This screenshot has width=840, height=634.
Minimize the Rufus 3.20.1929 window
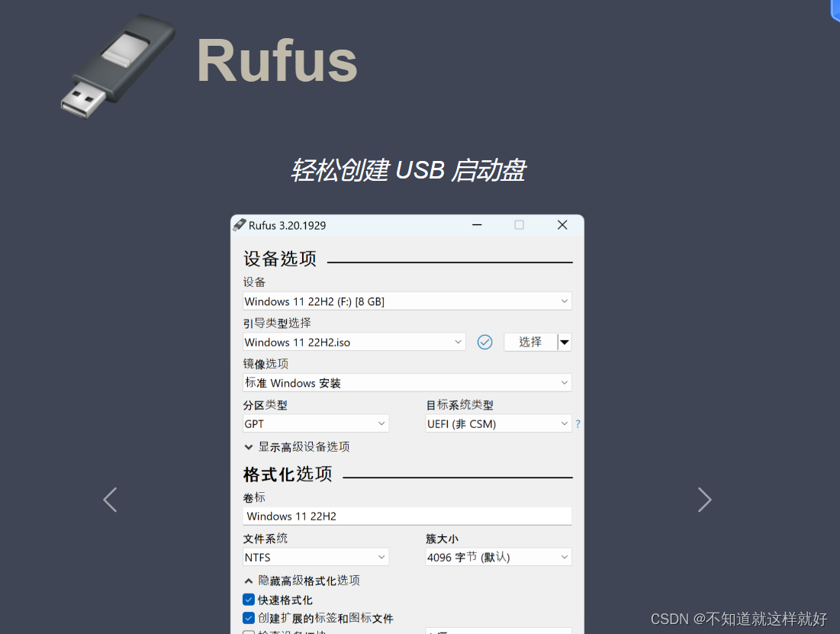[x=477, y=225]
